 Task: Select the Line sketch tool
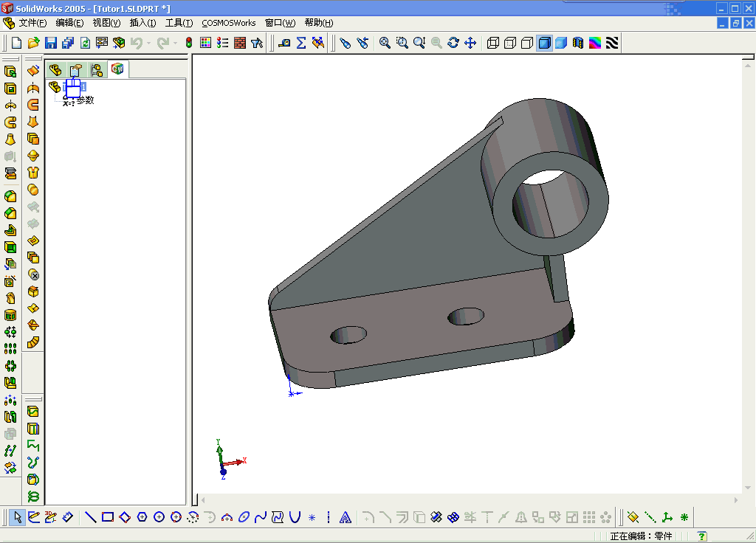[x=90, y=517]
